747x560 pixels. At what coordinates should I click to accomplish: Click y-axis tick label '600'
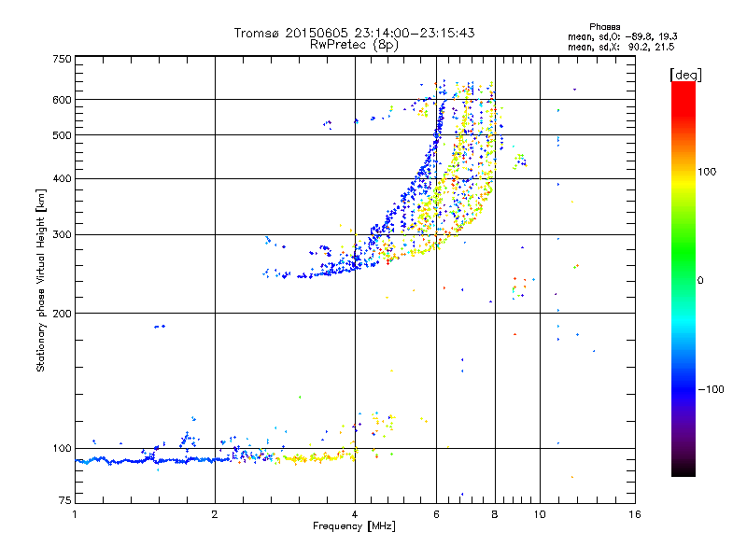click(x=62, y=100)
